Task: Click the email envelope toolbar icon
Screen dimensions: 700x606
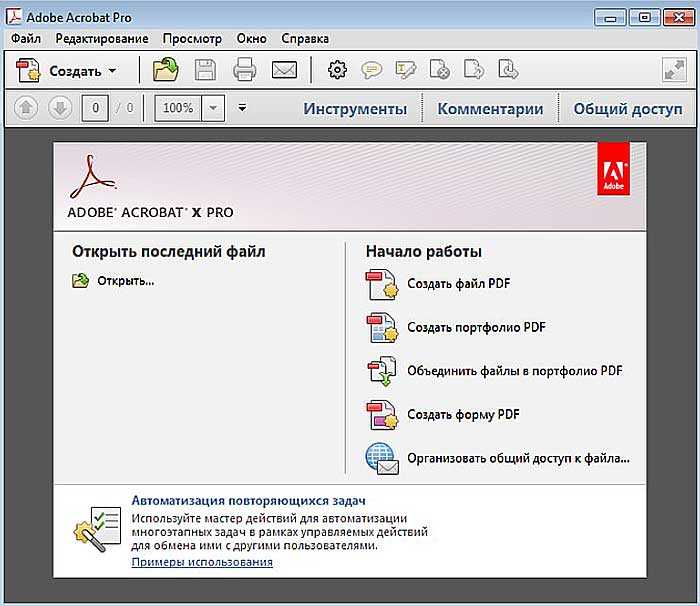Action: pyautogui.click(x=284, y=70)
